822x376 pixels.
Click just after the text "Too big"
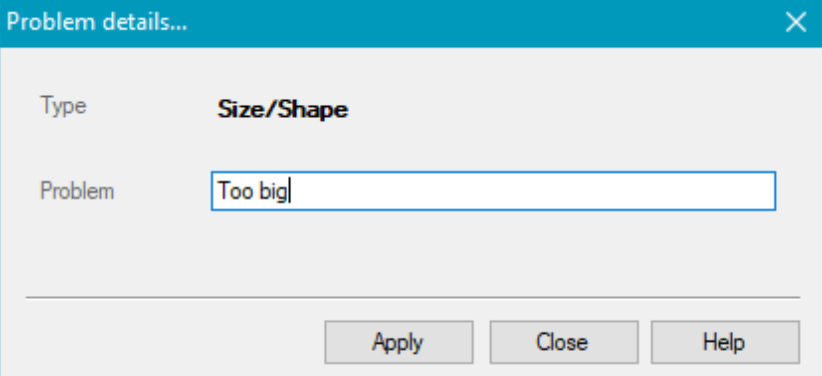290,191
